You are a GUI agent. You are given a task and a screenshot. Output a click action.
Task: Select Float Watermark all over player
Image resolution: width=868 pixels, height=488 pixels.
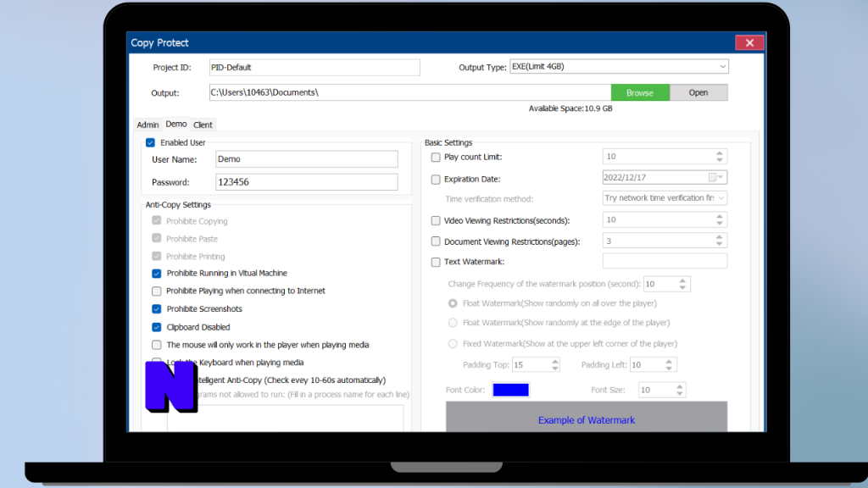(x=453, y=303)
